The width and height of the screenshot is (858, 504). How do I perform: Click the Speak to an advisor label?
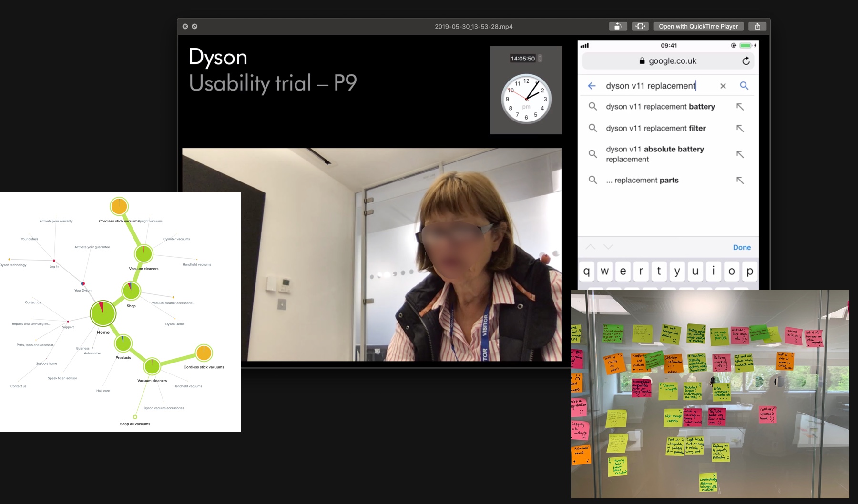pos(62,378)
